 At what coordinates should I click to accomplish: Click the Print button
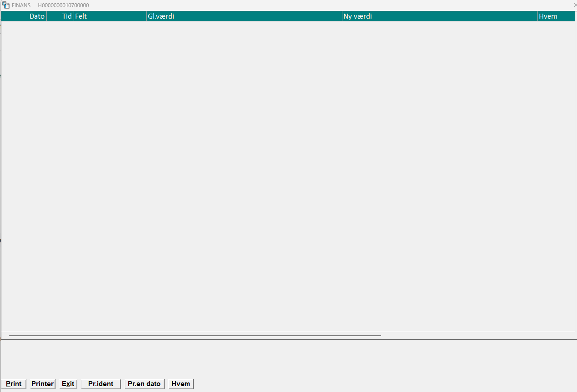(14, 384)
